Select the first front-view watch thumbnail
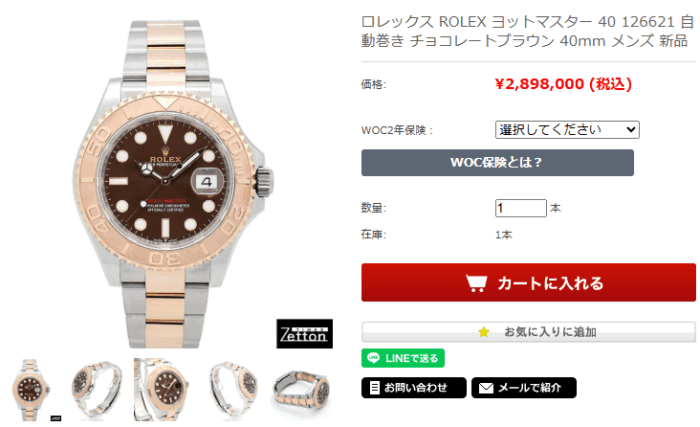Viewport: 700px width, 427px height. (x=31, y=389)
